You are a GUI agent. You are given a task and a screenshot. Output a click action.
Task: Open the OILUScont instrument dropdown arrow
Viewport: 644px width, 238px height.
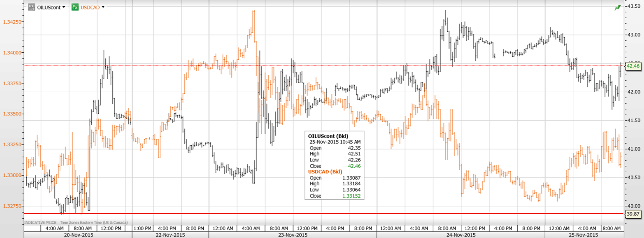pyautogui.click(x=64, y=7)
